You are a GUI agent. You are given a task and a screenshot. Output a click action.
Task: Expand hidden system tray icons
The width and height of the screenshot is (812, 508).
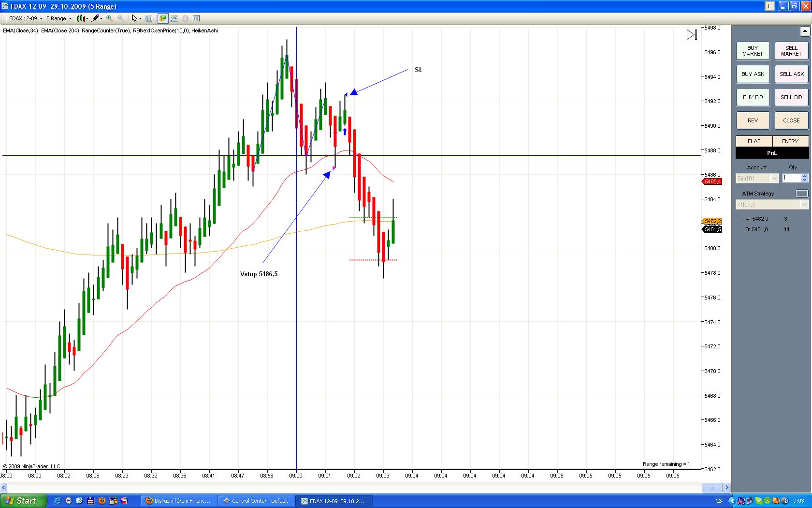(x=732, y=501)
